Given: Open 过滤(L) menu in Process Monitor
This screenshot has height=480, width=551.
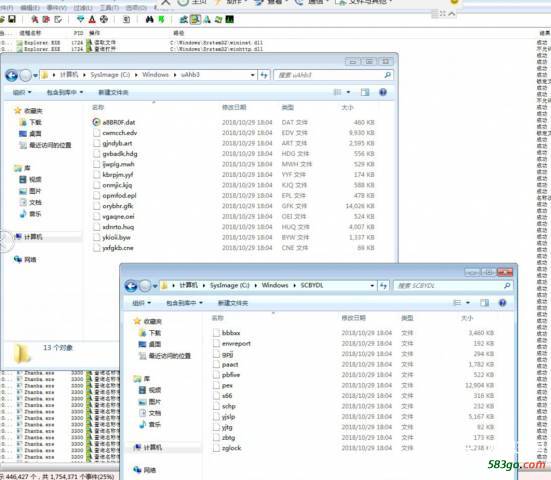Looking at the screenshot, I should point(83,7).
